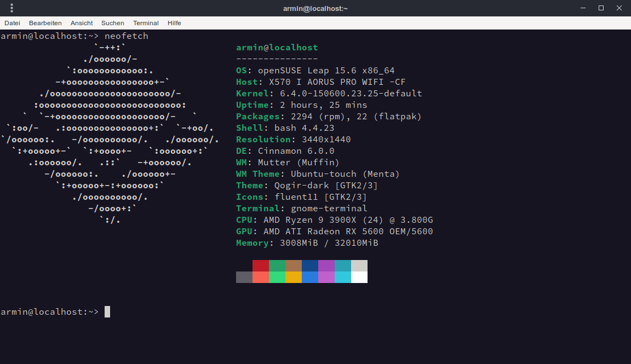Open the window menu three-dot icon
631x364 pixels.
[x=12, y=8]
